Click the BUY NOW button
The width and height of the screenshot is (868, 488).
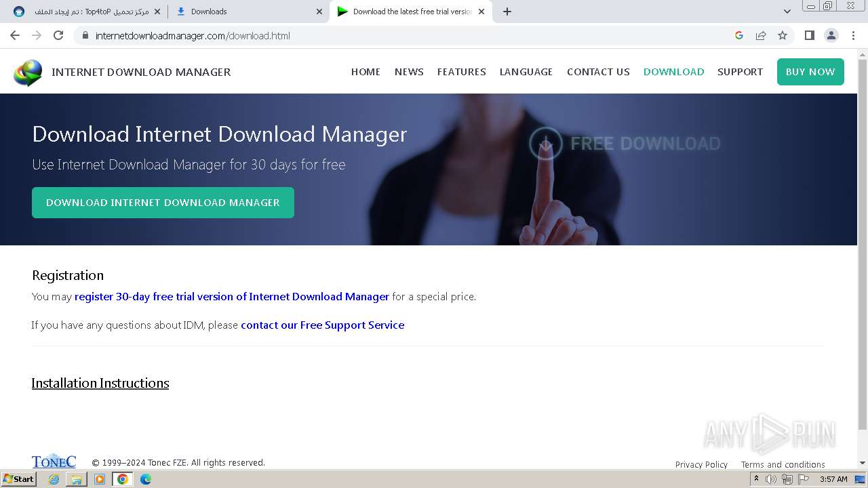(810, 72)
